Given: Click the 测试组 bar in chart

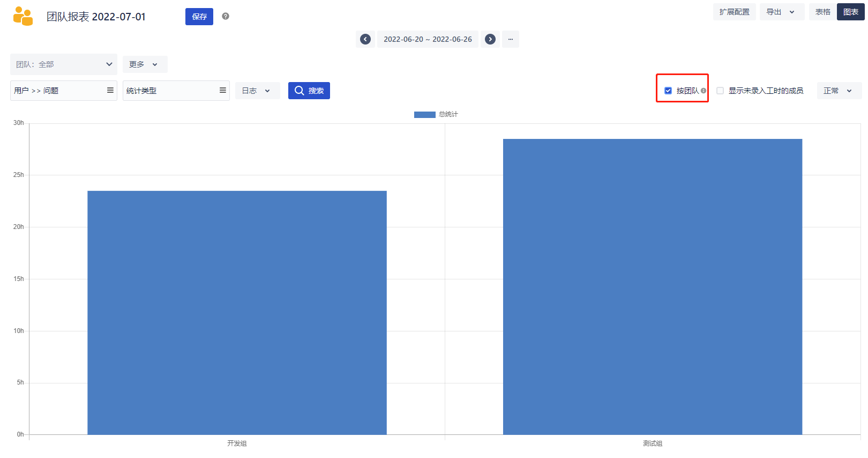Looking at the screenshot, I should [x=652, y=287].
